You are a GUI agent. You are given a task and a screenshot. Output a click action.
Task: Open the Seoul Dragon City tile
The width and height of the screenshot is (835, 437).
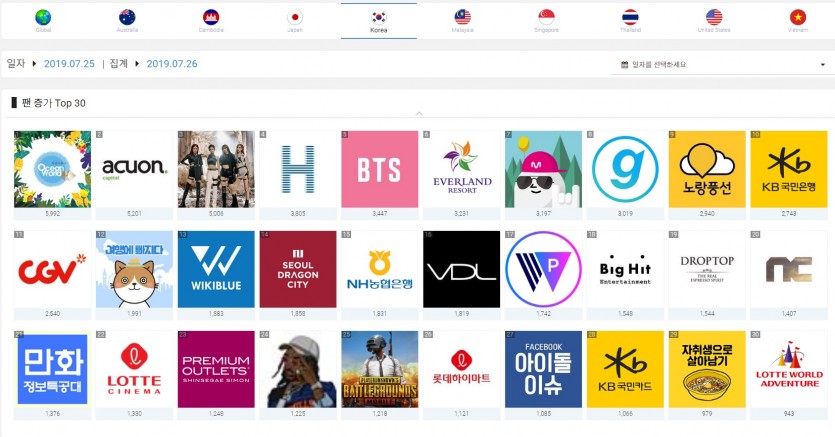(x=297, y=269)
